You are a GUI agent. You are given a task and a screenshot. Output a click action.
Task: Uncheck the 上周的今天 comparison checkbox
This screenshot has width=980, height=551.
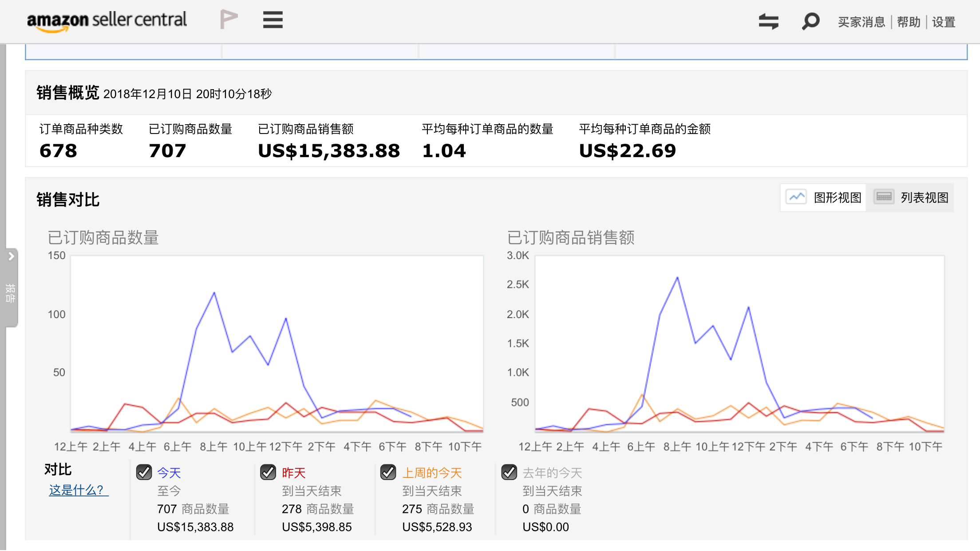[388, 472]
